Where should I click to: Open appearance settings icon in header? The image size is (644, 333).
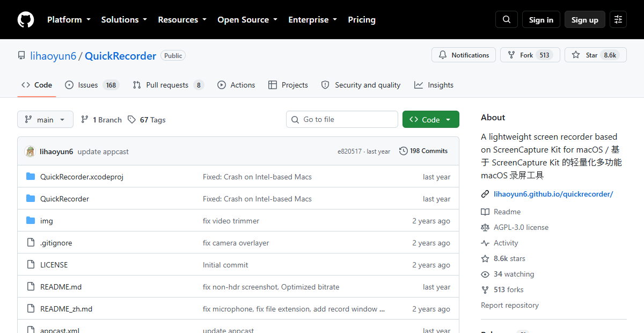click(618, 20)
